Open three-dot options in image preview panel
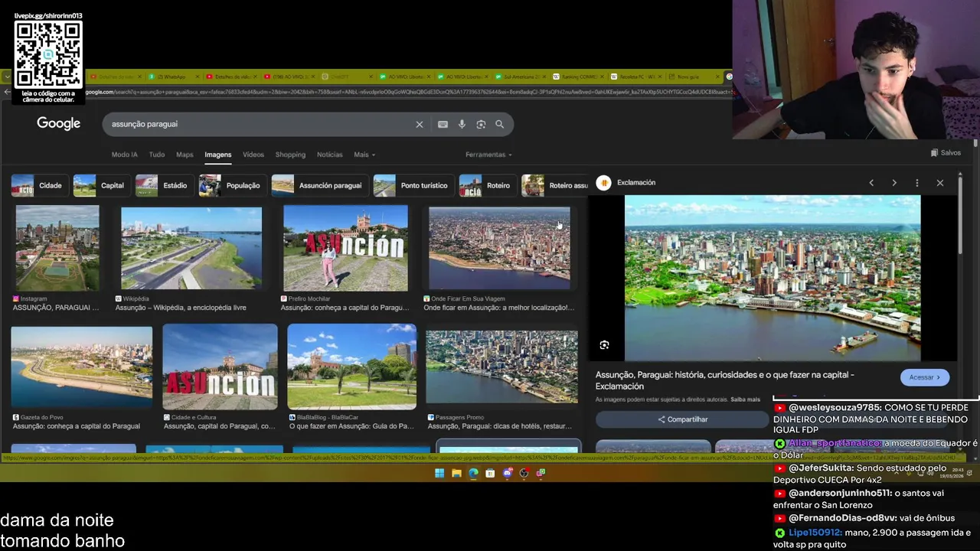 [x=917, y=183]
